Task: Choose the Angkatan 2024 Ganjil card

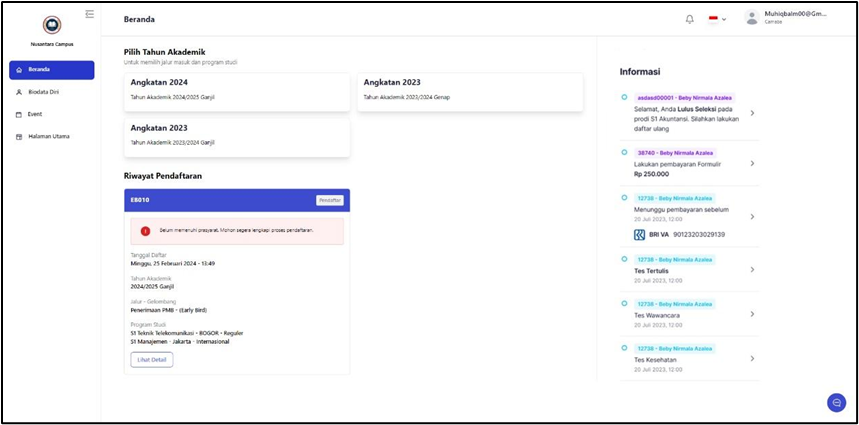Action: pyautogui.click(x=237, y=92)
